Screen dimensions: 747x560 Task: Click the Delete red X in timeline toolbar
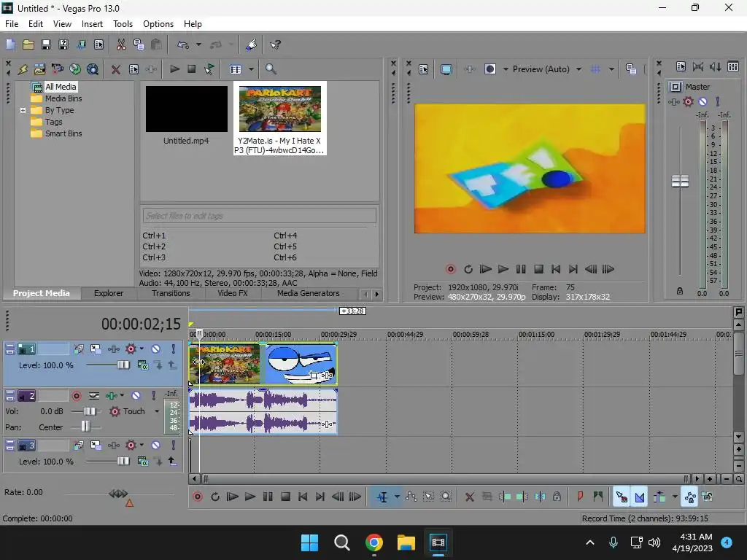tap(469, 497)
